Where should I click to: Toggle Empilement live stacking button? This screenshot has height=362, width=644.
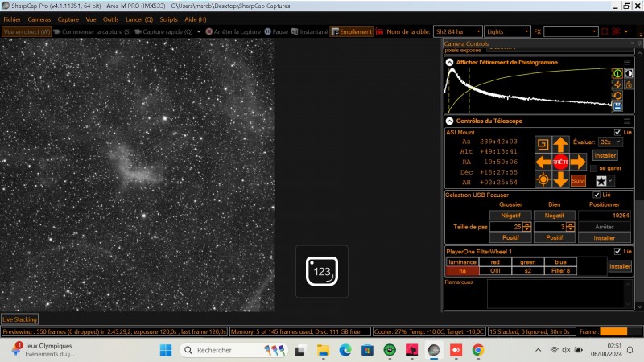pos(352,31)
